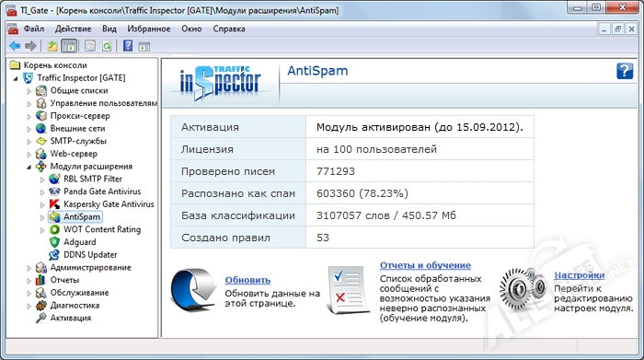Click the 603360 (78.23%) spam value
The height and width of the screenshot is (360, 644).
362,193
